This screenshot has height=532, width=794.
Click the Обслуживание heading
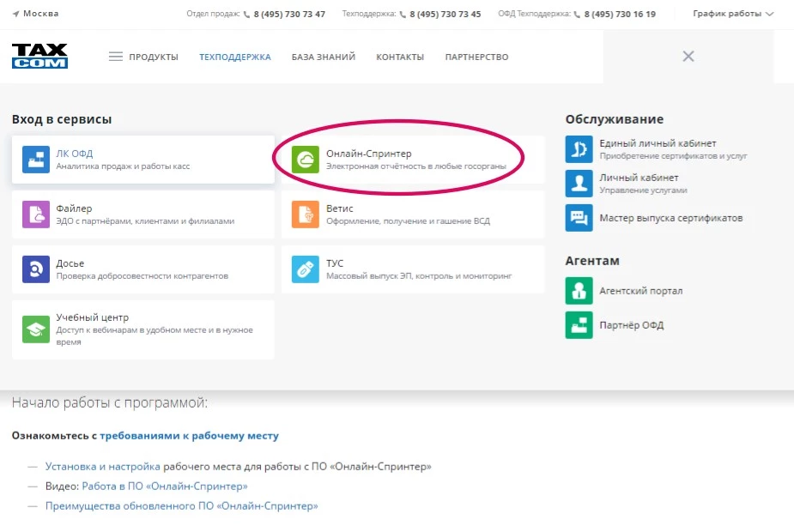(x=615, y=119)
